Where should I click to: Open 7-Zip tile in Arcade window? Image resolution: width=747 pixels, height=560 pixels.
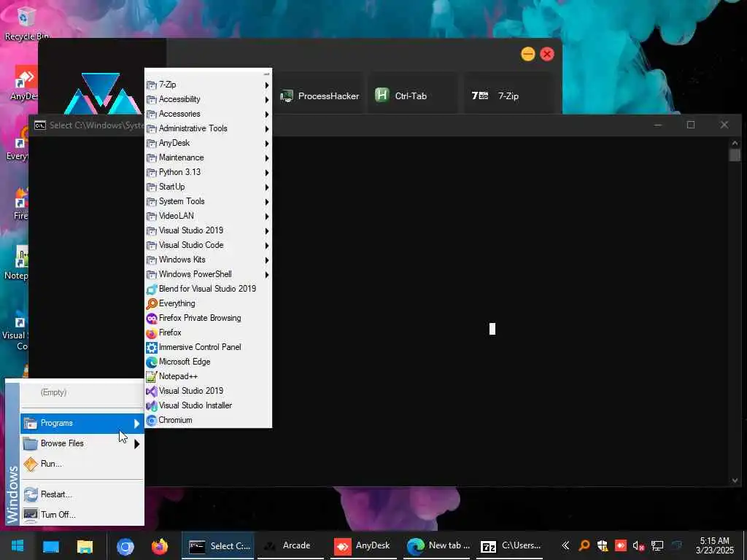click(x=508, y=96)
